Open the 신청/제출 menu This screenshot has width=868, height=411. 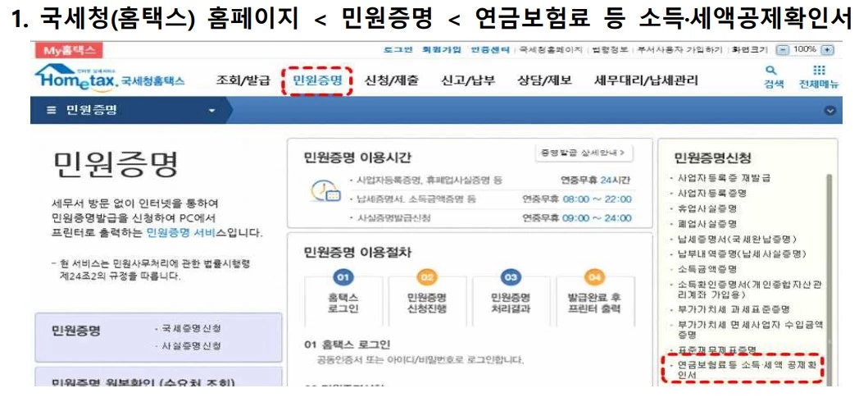click(391, 80)
